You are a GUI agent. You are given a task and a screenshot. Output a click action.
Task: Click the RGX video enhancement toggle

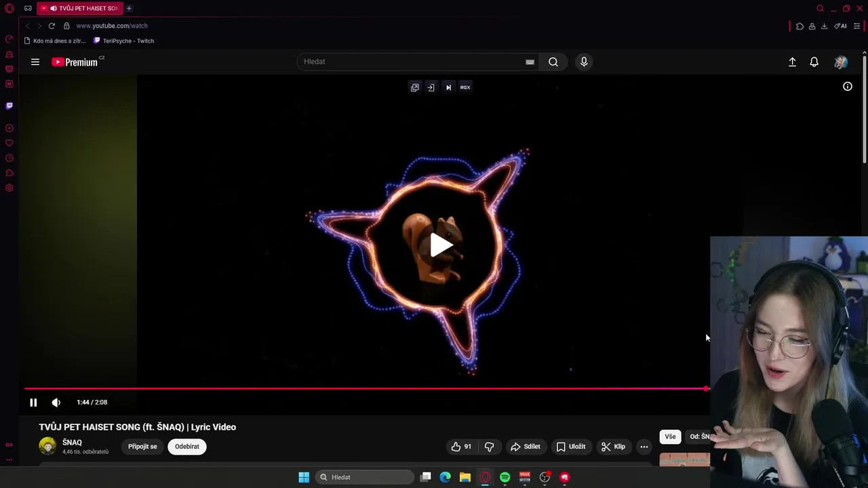tap(465, 87)
